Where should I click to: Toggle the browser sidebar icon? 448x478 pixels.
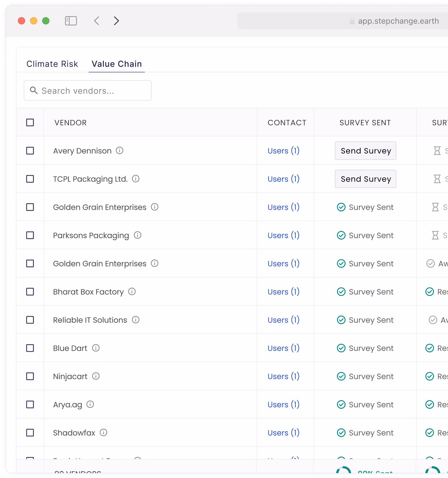coord(71,21)
